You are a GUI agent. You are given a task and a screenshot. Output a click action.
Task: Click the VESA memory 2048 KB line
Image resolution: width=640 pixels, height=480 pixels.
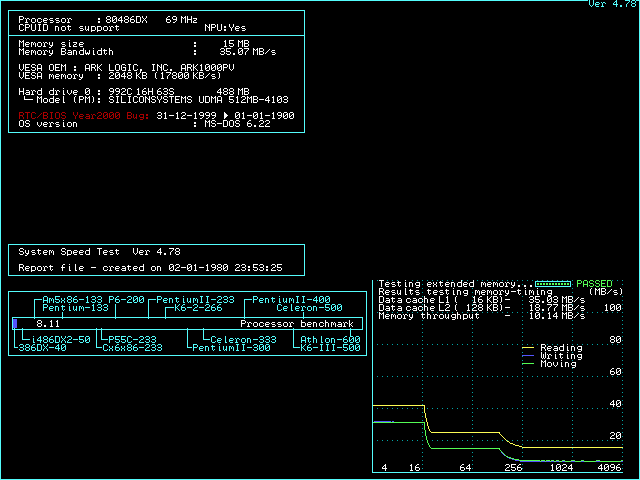click(120, 76)
